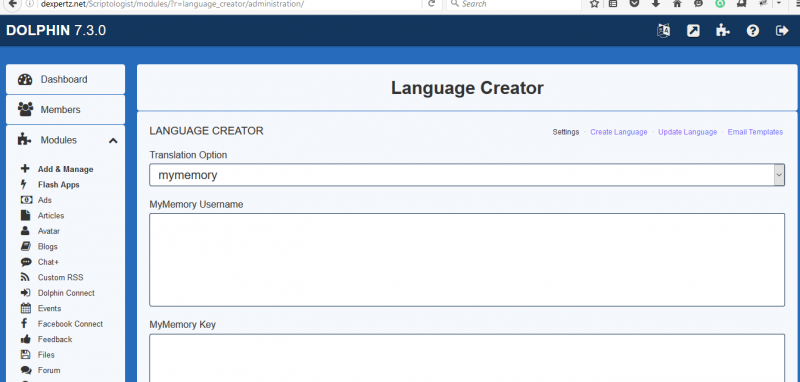Click the browser home icon
Image resolution: width=800 pixels, height=382 pixels.
[x=677, y=4]
